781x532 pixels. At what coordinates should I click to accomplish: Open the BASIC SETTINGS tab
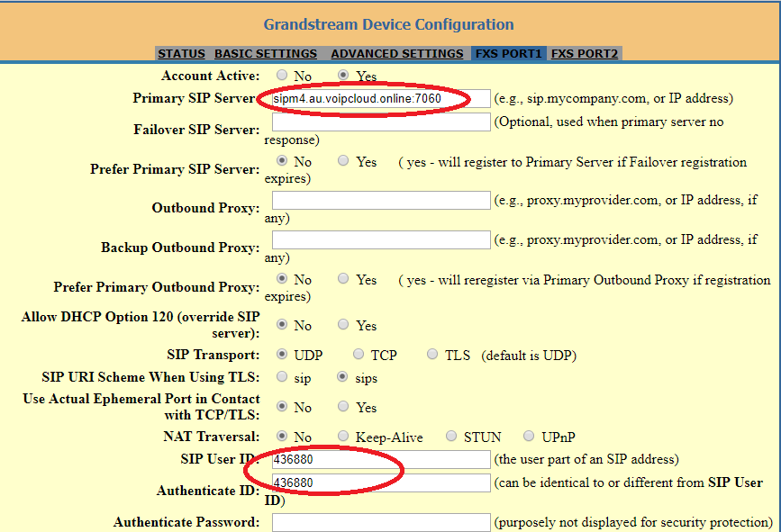coord(266,54)
